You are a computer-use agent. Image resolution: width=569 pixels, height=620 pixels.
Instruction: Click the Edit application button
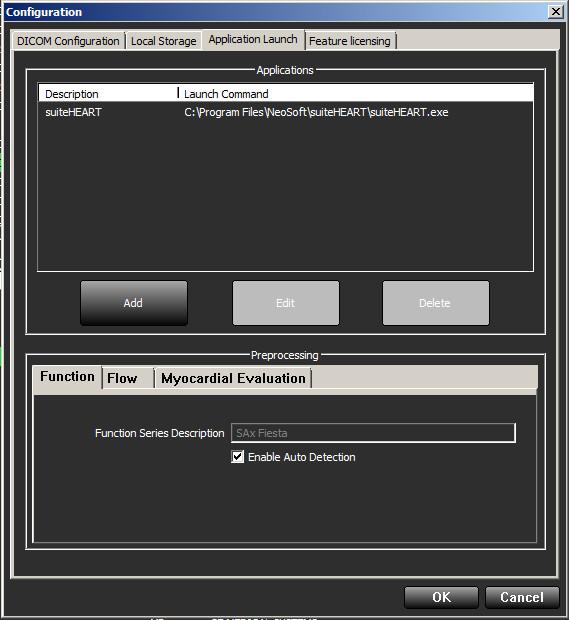click(285, 303)
